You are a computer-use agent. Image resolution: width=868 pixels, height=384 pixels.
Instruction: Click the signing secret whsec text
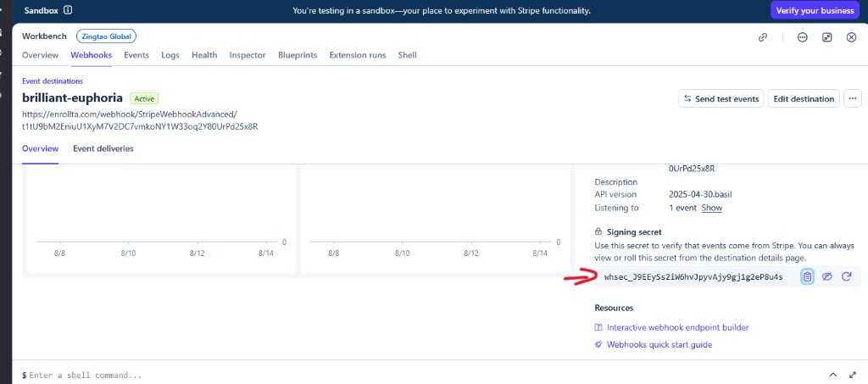pos(693,277)
